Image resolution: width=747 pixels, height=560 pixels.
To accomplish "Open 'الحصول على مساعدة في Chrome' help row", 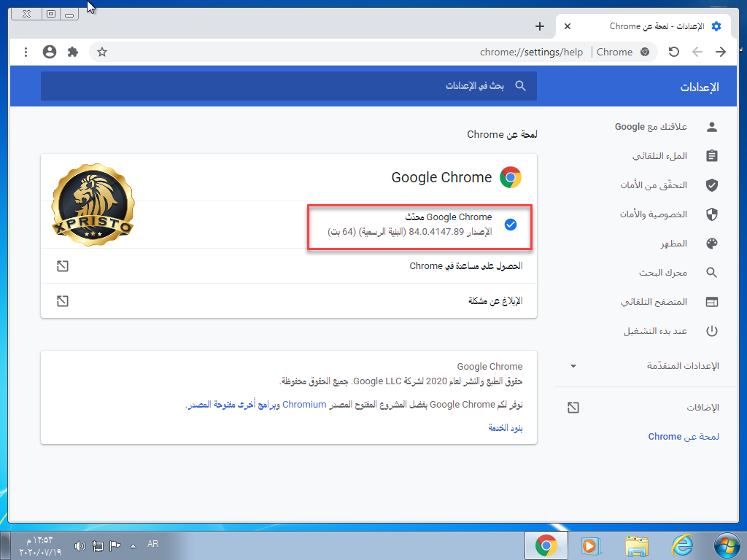I will tap(289, 265).
